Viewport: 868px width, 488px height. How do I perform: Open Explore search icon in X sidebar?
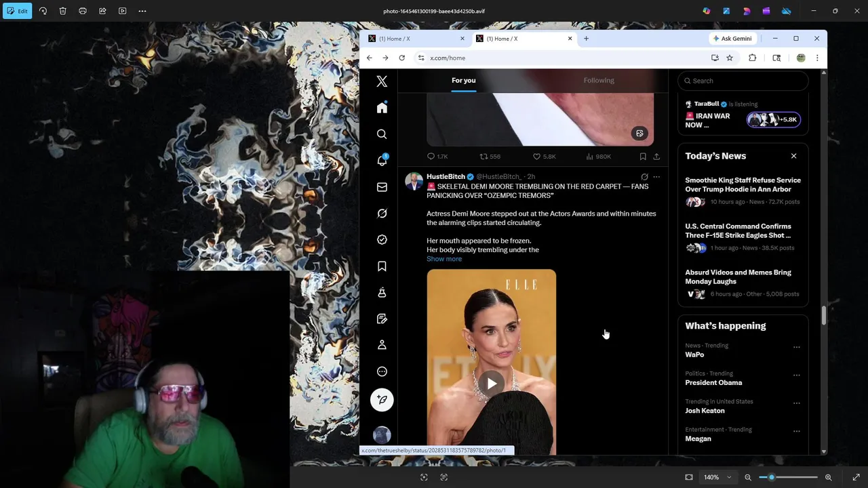pyautogui.click(x=382, y=134)
